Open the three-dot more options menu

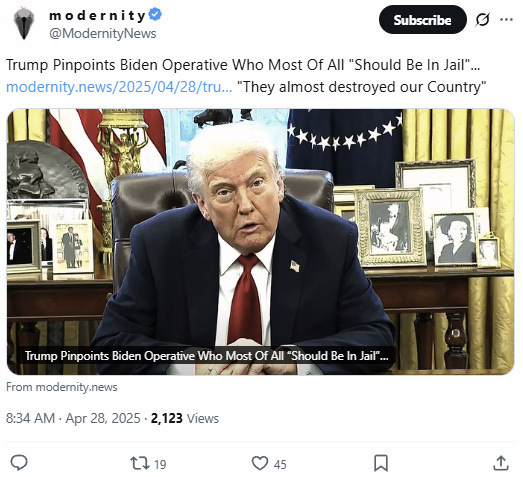[x=506, y=20]
